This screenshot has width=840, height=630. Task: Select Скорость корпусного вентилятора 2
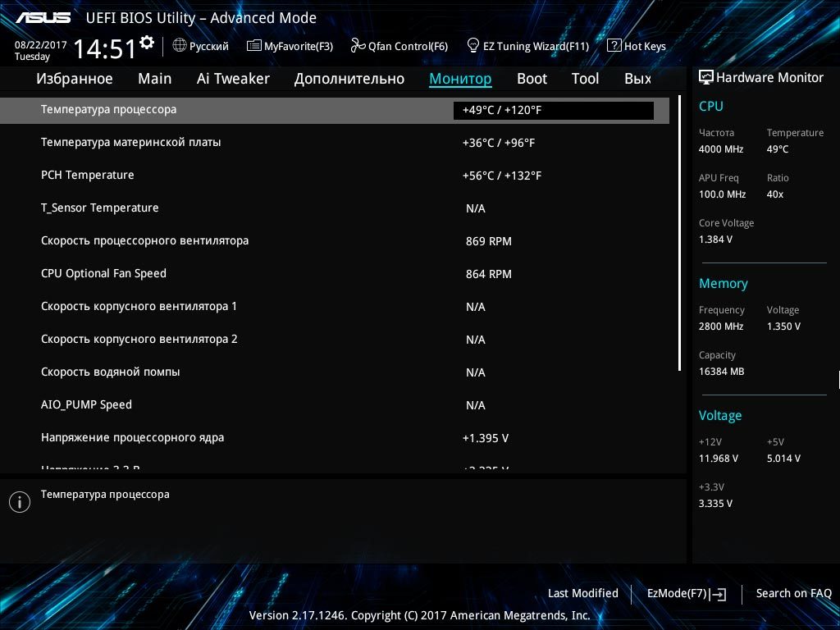click(335, 339)
